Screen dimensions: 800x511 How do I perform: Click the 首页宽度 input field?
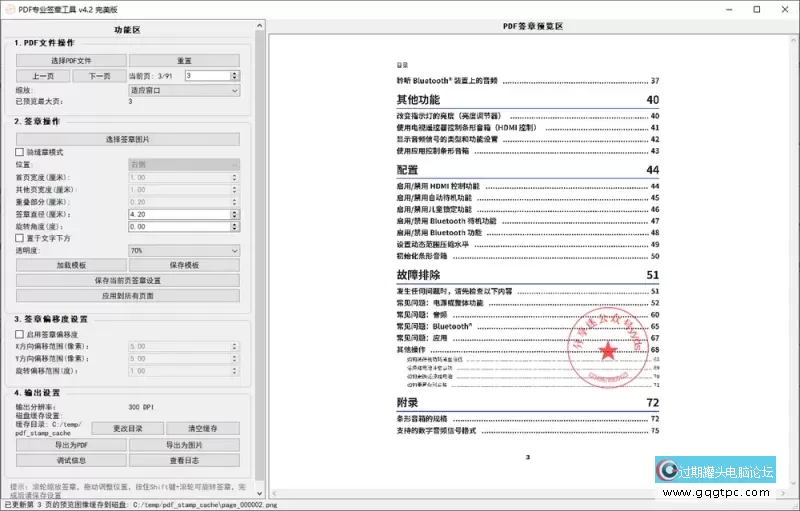click(180, 177)
